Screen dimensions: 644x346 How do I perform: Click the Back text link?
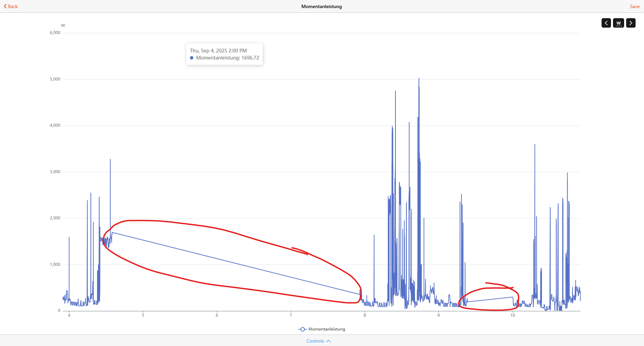tap(13, 6)
